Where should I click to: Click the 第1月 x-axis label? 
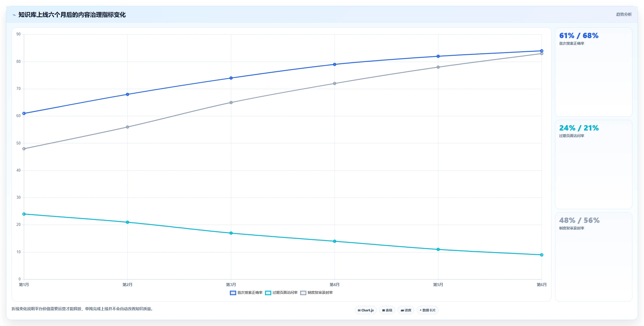coord(24,285)
